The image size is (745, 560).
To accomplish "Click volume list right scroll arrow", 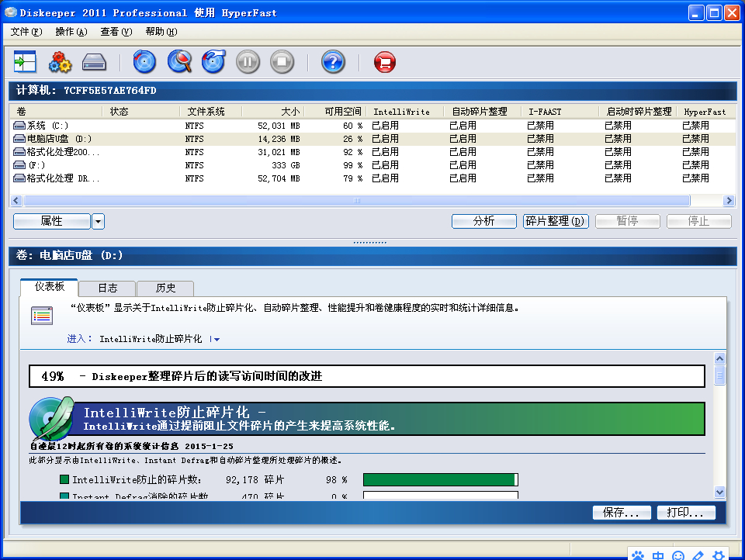I will tap(729, 200).
